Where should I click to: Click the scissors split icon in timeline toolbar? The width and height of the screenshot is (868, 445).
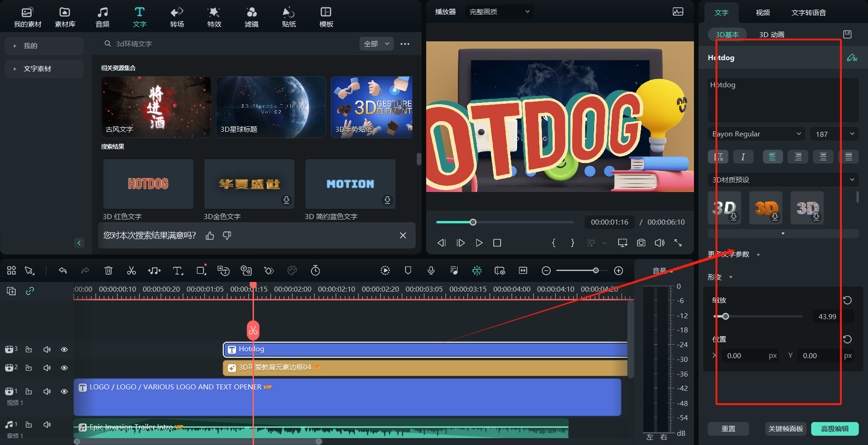[131, 271]
